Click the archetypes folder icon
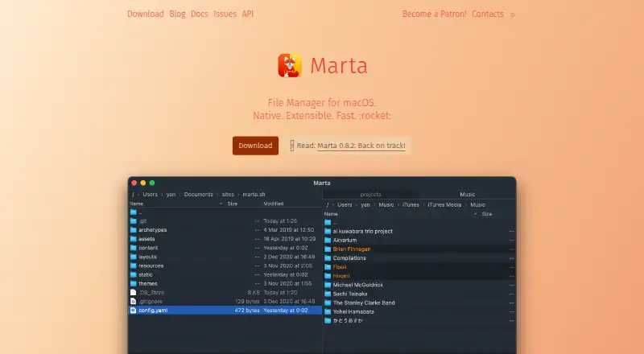This screenshot has width=644, height=354. [x=133, y=230]
